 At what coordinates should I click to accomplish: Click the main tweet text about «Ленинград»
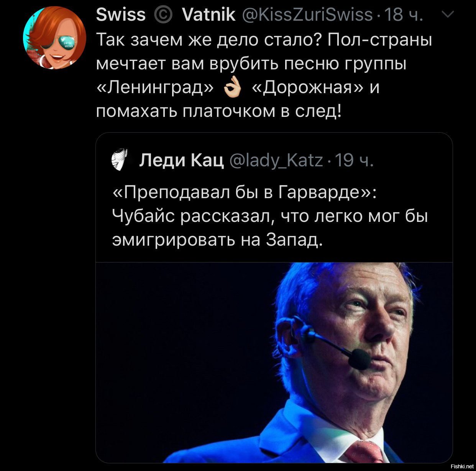click(264, 75)
